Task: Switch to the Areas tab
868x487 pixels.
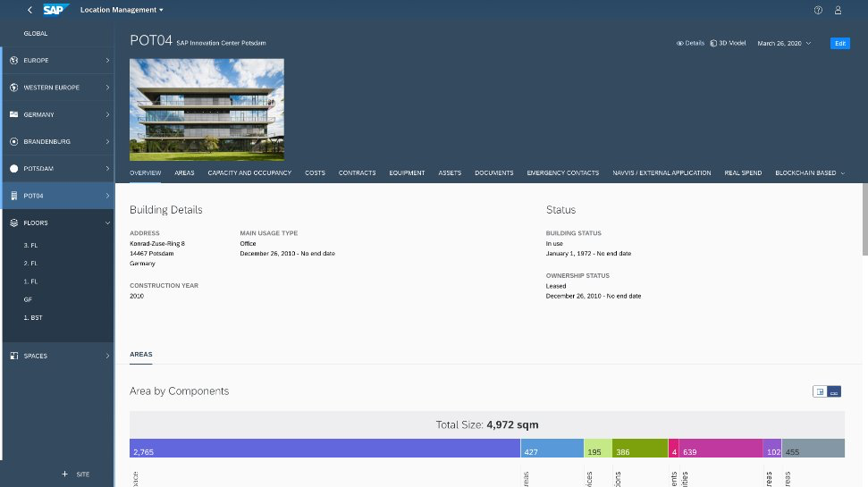Action: (x=184, y=173)
